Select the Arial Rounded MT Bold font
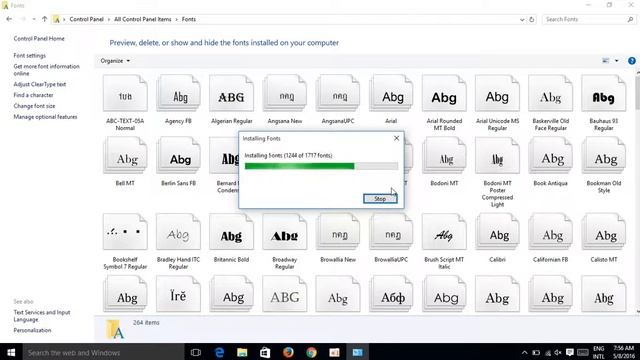 (444, 93)
